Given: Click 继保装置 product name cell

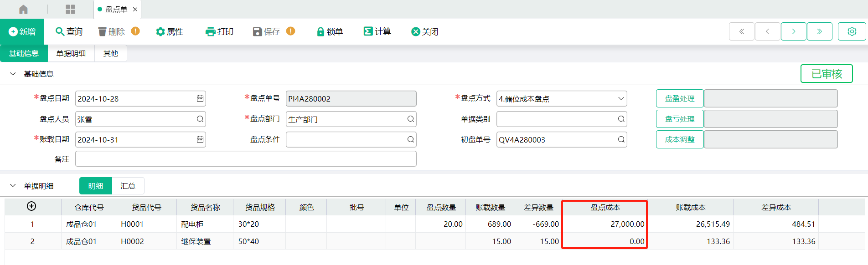Looking at the screenshot, I should click(205, 241).
